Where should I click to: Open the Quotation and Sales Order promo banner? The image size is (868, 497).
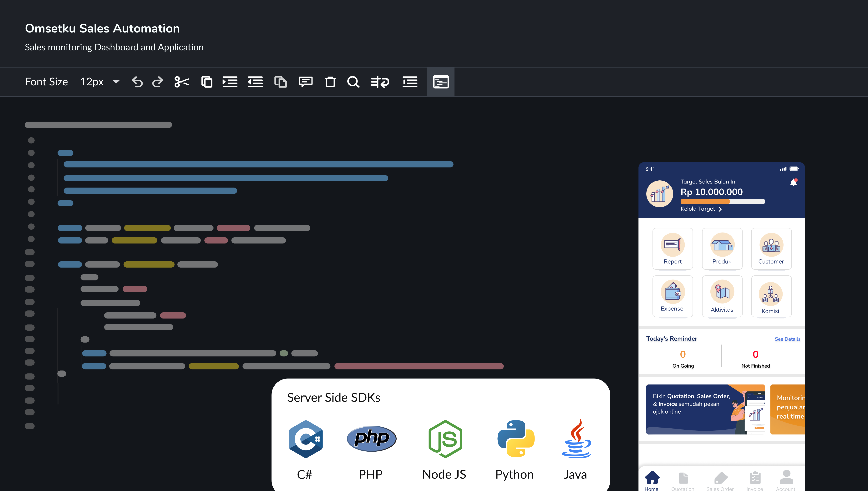(705, 409)
